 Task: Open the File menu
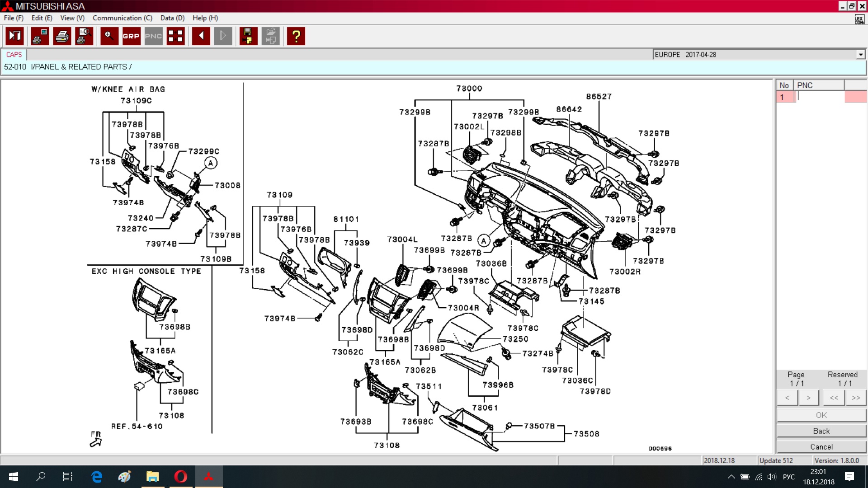[x=14, y=18]
